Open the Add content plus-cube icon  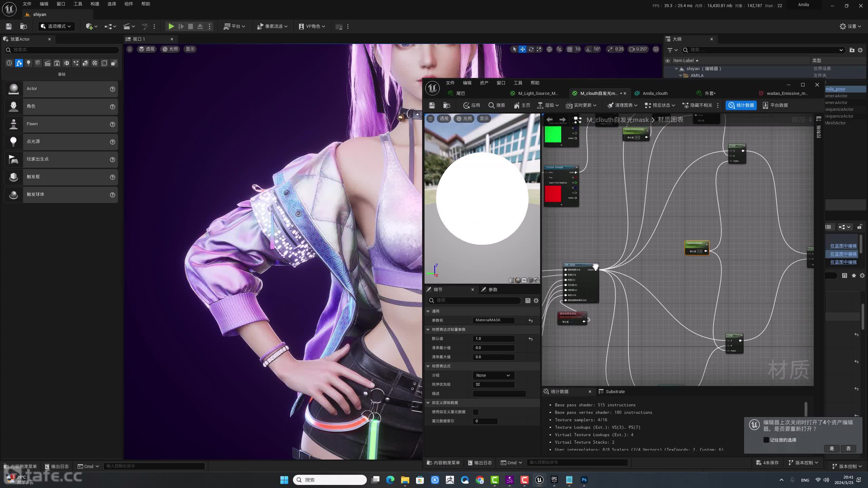92,26
